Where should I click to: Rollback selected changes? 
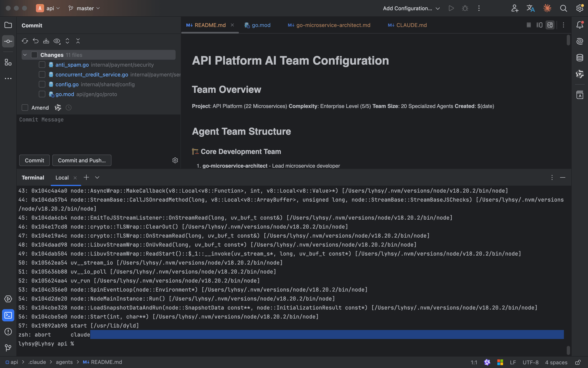tap(36, 41)
